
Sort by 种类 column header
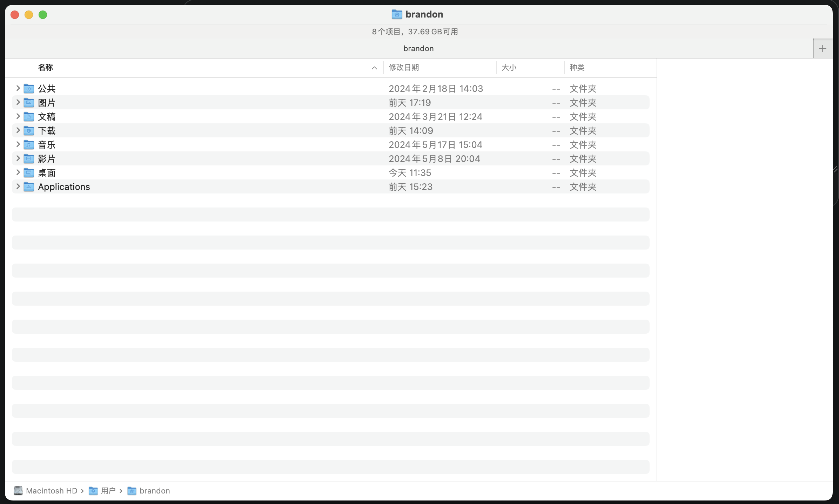(577, 67)
